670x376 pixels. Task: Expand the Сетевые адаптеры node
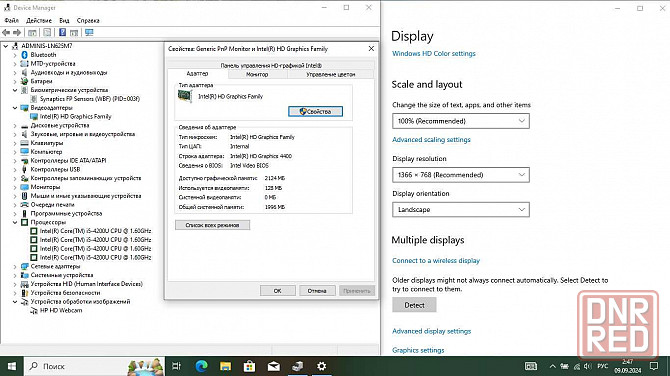pos(15,266)
